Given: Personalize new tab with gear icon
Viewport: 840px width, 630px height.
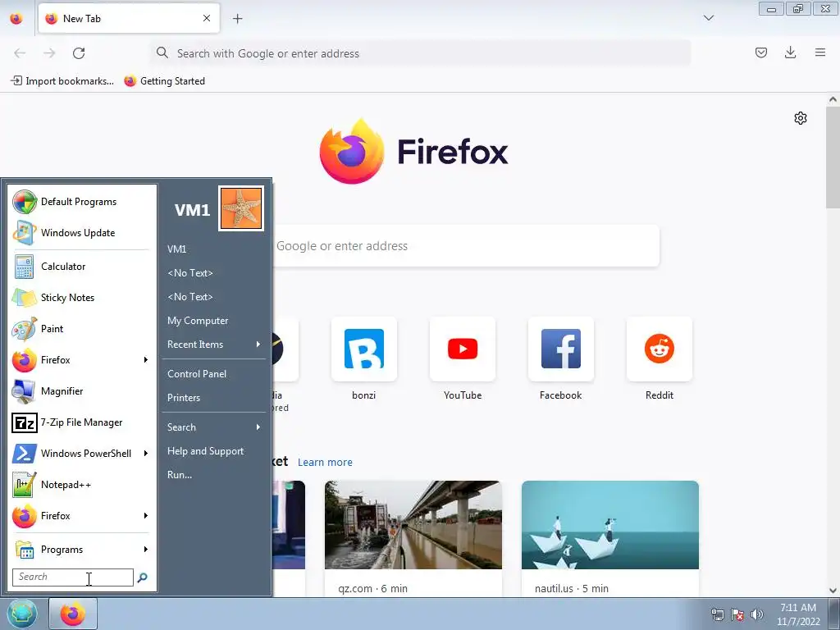Looking at the screenshot, I should 801,118.
